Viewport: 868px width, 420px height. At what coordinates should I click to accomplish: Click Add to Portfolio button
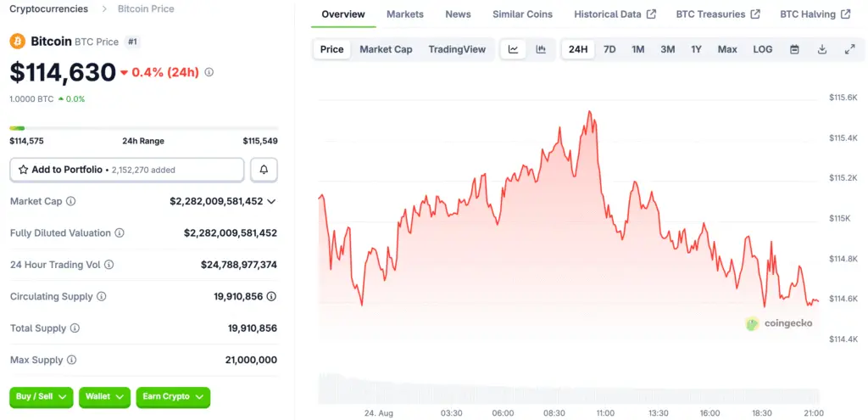tap(127, 170)
